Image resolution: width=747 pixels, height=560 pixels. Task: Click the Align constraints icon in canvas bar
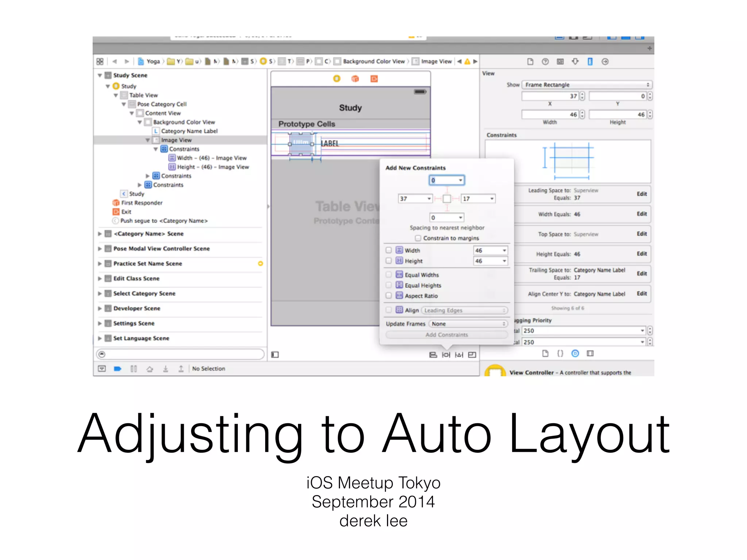[x=433, y=355]
